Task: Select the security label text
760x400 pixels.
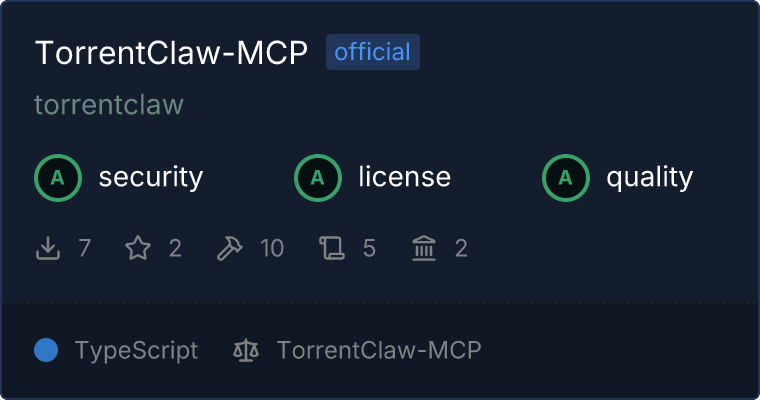Action: pos(151,177)
